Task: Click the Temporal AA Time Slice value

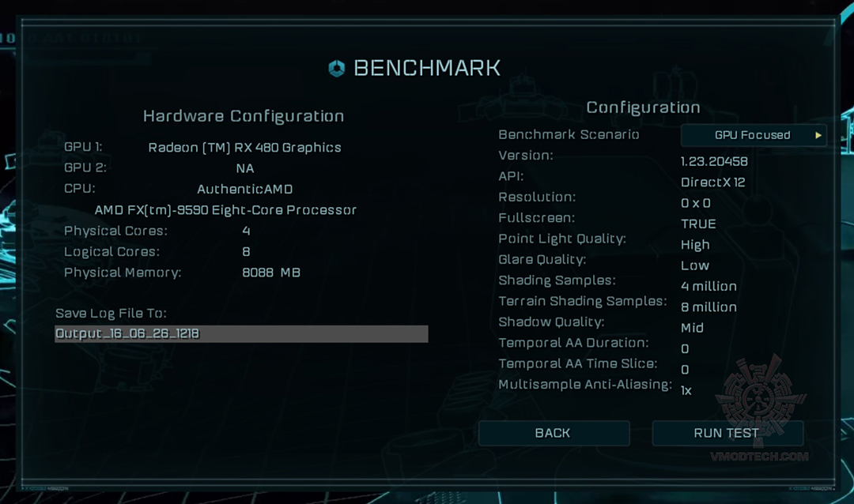Action: (x=685, y=369)
